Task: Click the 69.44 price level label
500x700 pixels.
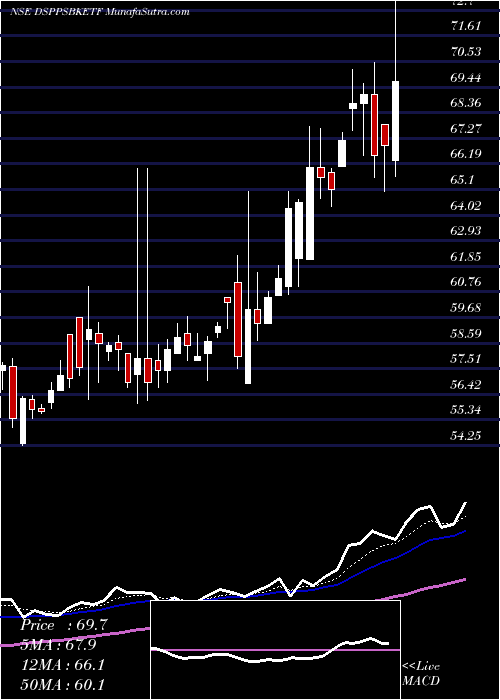Action: point(466,78)
